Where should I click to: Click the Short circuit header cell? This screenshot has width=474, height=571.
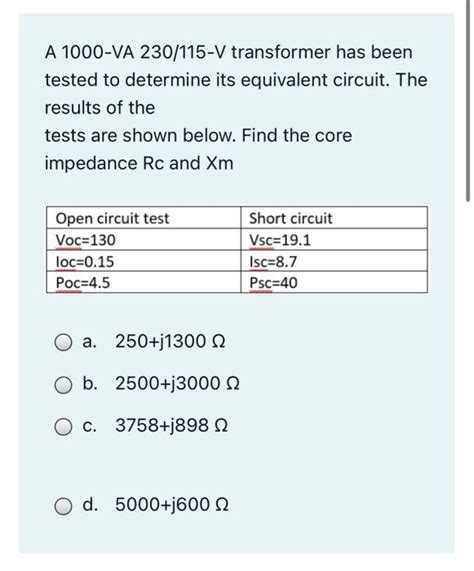tap(334, 218)
